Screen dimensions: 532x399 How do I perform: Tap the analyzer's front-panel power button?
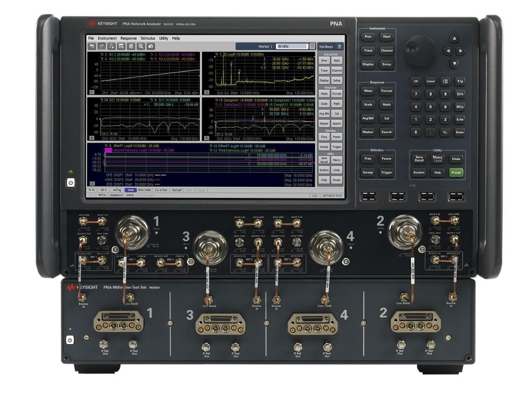[x=71, y=183]
